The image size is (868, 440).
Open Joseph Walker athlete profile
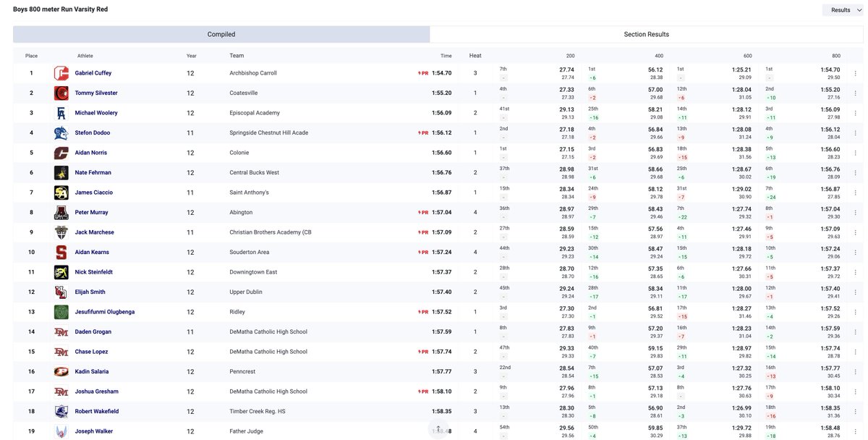94,431
